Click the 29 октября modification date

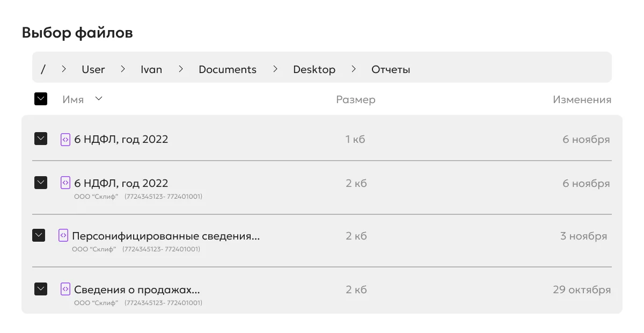582,290
